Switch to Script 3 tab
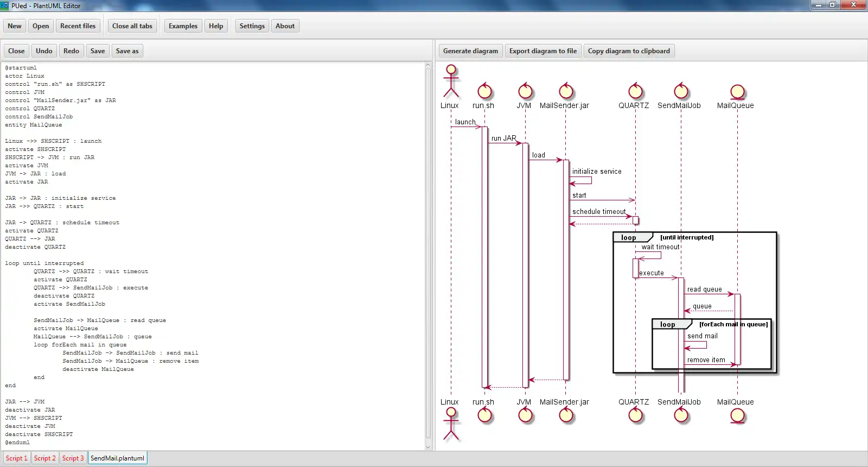This screenshot has height=467, width=868. (73, 458)
